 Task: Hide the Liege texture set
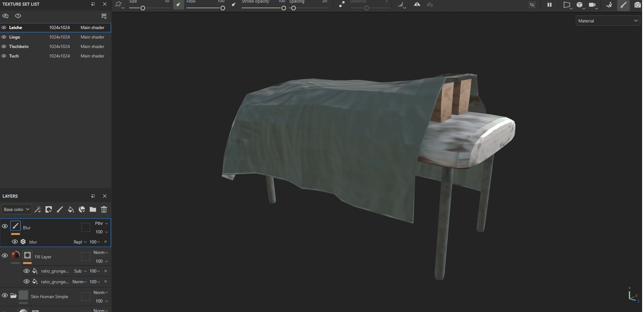4,37
